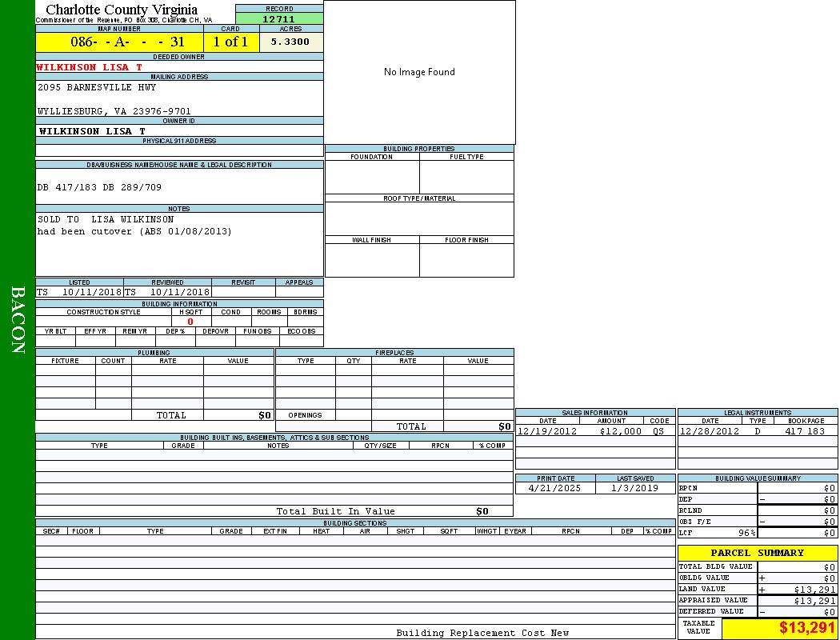The image size is (840, 640).
Task: Select the red H SQFT value
Action: pyautogui.click(x=190, y=322)
